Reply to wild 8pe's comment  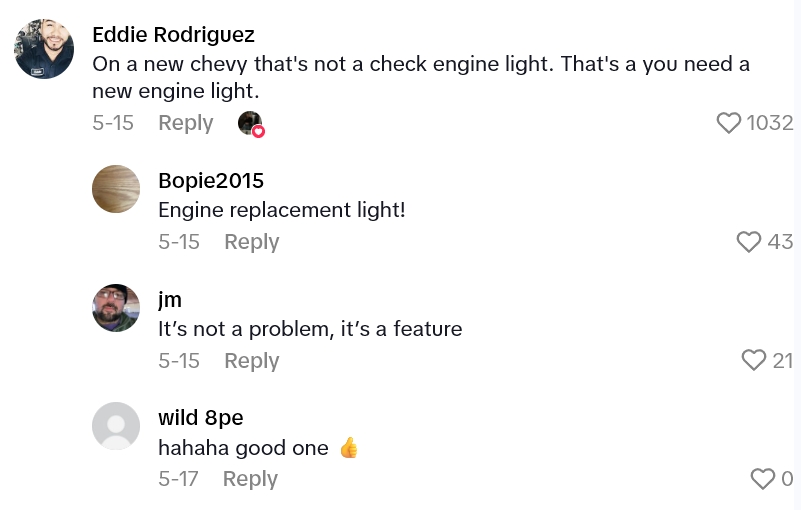tap(250, 479)
